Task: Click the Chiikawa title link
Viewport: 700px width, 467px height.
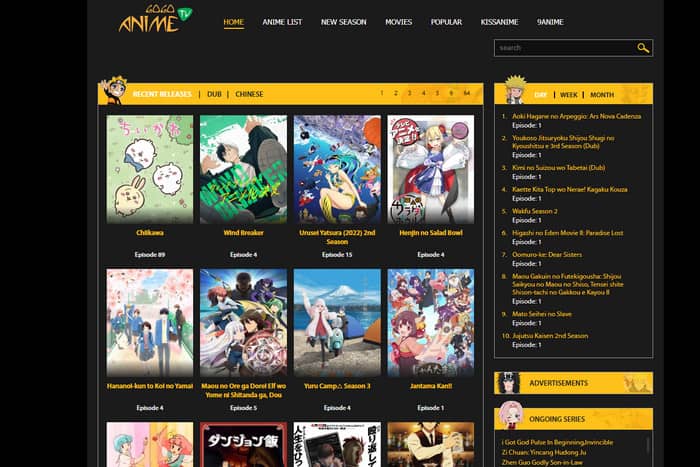Action: coord(150,233)
